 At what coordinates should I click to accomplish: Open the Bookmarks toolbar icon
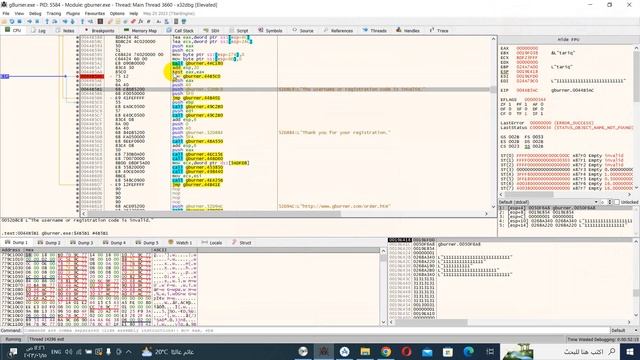[133, 21]
